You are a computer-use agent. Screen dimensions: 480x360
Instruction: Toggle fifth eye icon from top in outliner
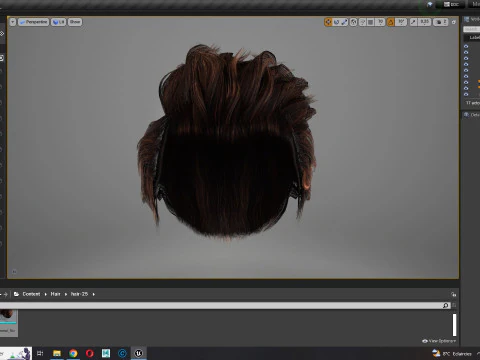pyautogui.click(x=466, y=70)
